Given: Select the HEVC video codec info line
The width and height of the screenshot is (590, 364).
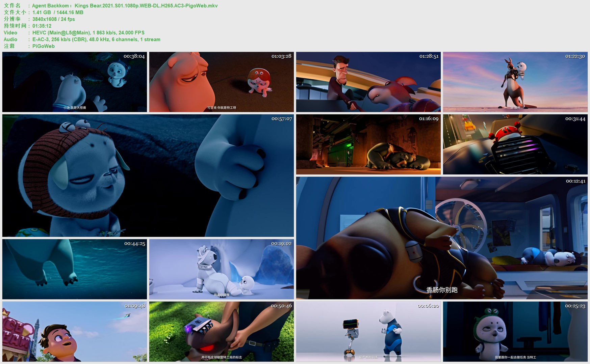Looking at the screenshot, I should pos(88,33).
